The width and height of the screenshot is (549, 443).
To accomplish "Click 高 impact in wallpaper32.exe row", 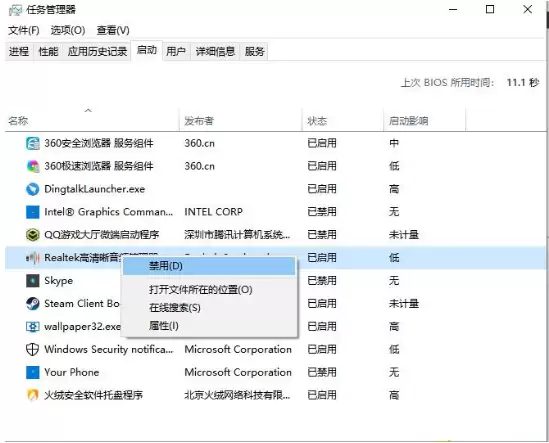I will point(394,326).
